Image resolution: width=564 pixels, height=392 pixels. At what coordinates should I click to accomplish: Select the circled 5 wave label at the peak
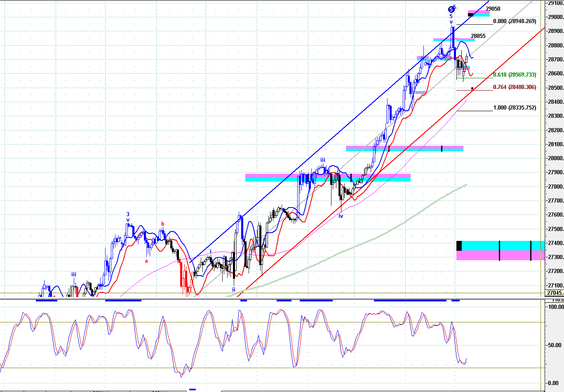(451, 9)
